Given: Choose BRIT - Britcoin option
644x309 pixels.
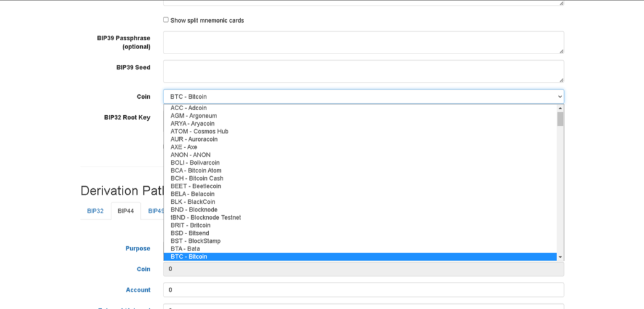Looking at the screenshot, I should [x=360, y=225].
